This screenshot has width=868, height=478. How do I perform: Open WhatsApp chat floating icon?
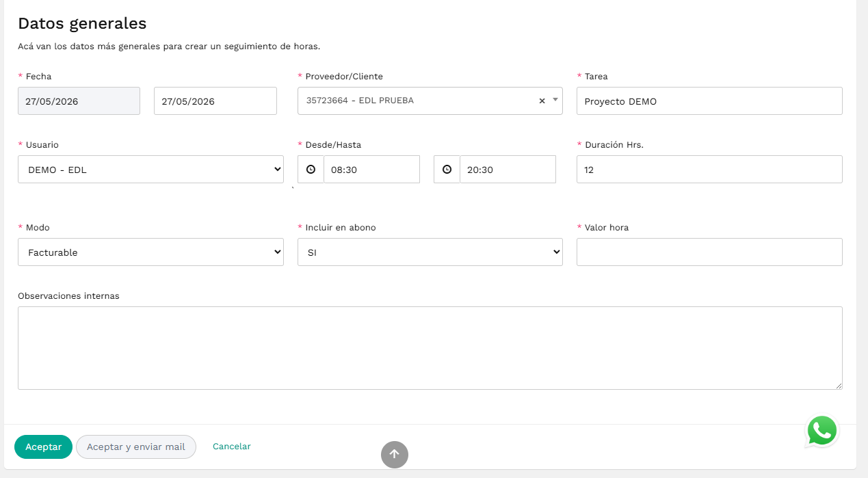[821, 431]
